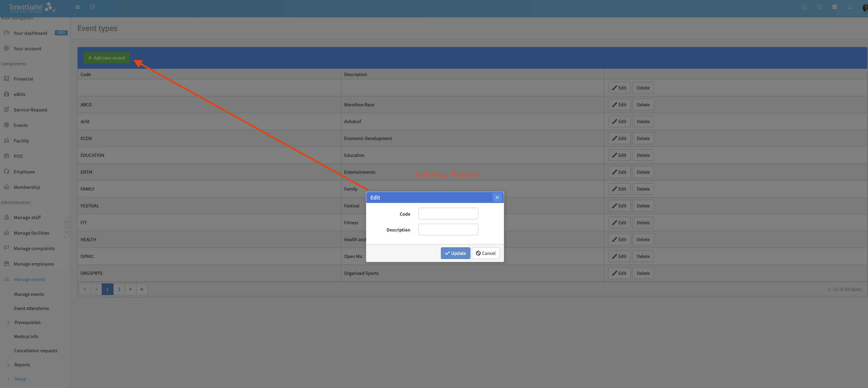Jump to last page arrow in pager
Viewport: 868px width, 388px height.
[142, 289]
